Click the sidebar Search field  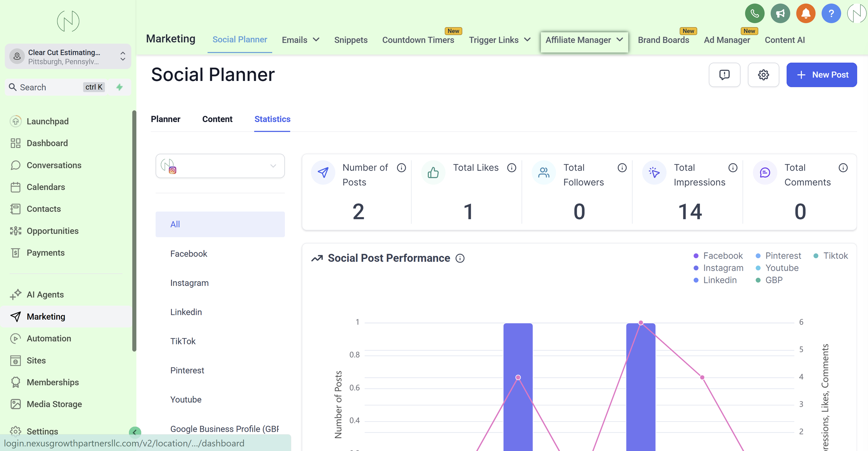tap(57, 87)
